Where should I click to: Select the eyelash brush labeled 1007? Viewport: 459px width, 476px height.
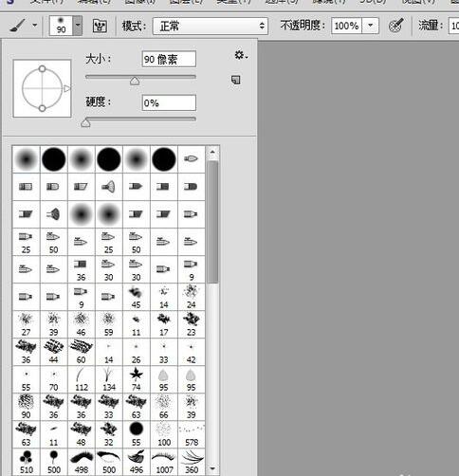[164, 462]
